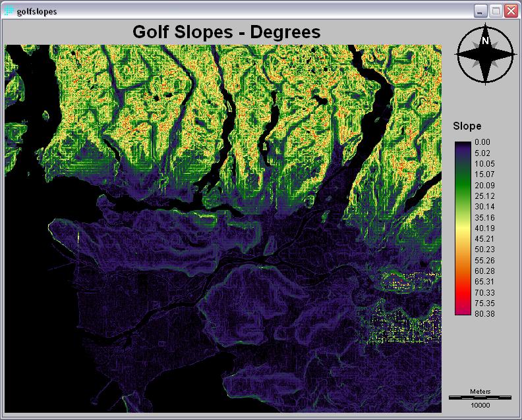Close the golfslopes window
Screen dimensions: 522x420
(509, 11)
